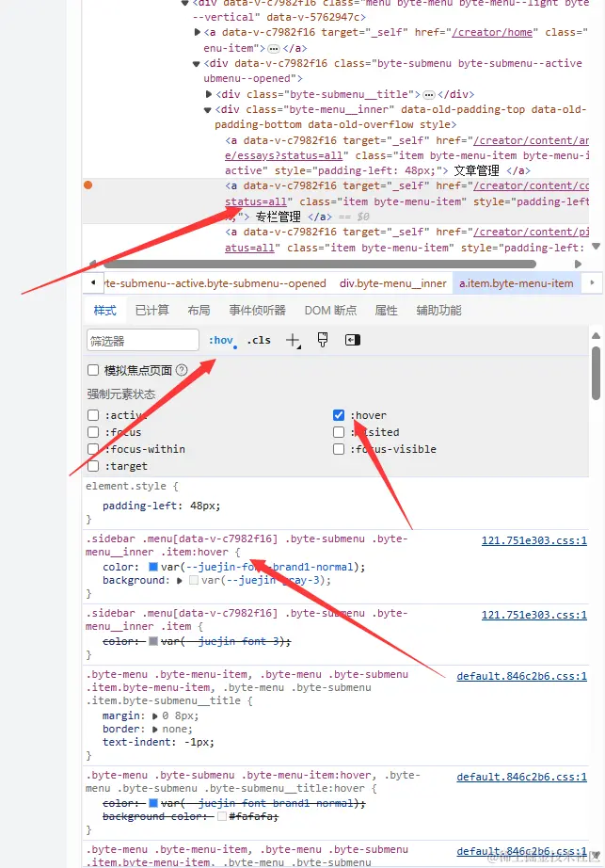Check the :focus-within state checkbox
The width and height of the screenshot is (605, 868).
(93, 449)
